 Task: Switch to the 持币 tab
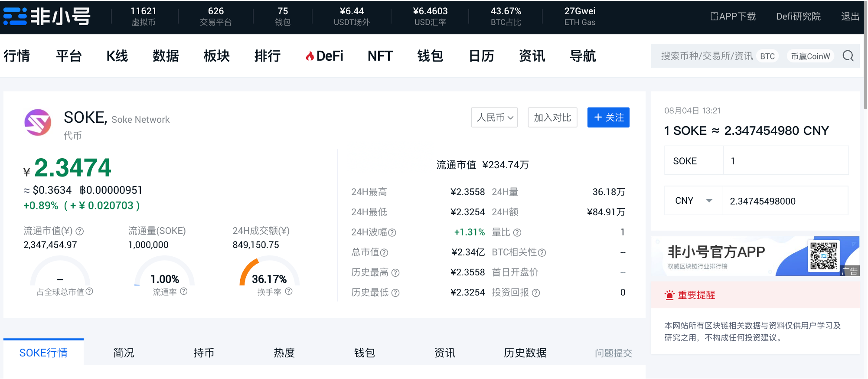pos(204,353)
